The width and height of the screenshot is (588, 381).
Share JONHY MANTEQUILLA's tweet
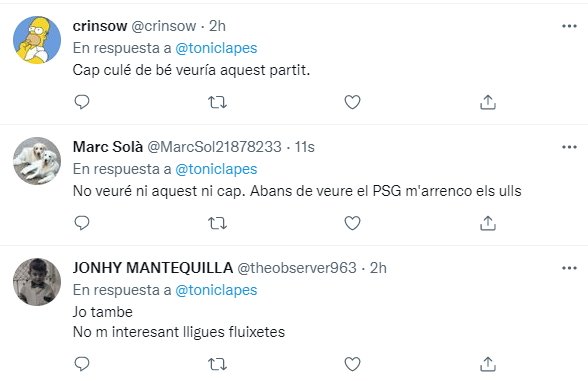point(488,363)
